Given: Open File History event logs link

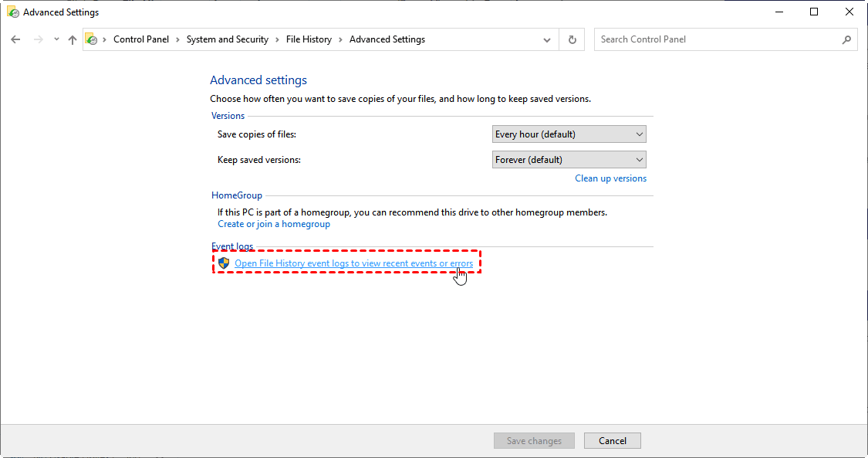Looking at the screenshot, I should [353, 263].
